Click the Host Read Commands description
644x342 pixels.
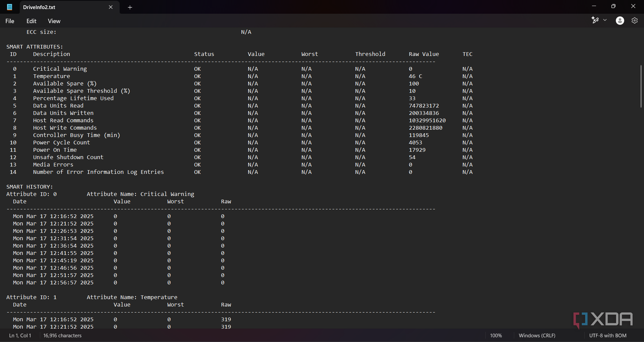coord(63,121)
